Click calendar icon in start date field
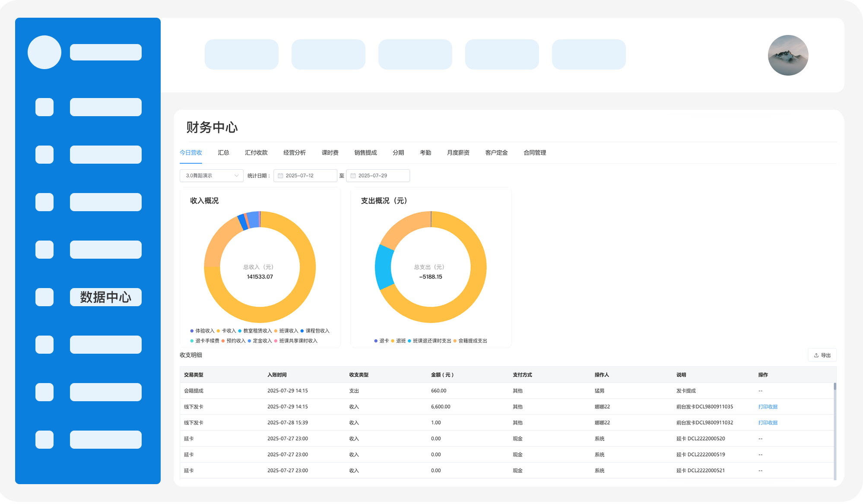 pyautogui.click(x=280, y=176)
